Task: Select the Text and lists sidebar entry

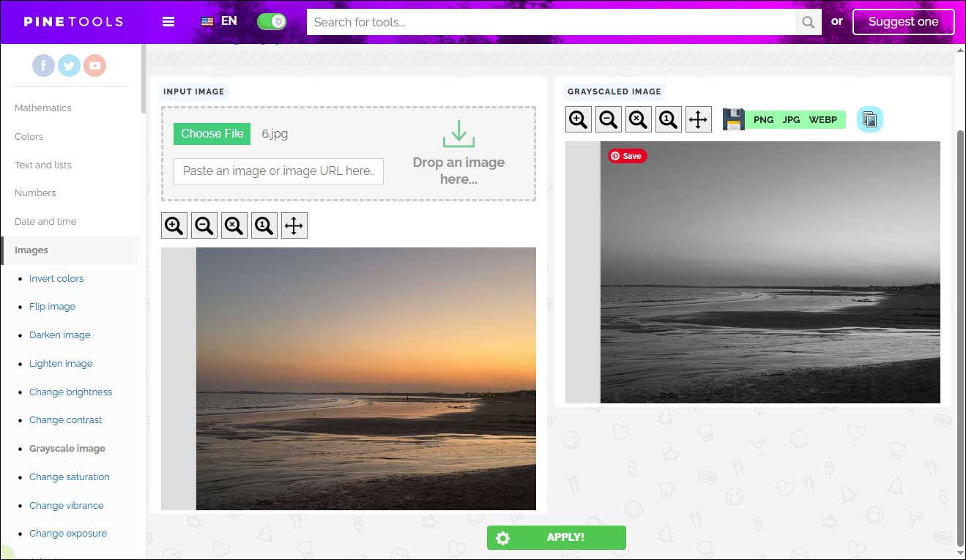Action: [42, 165]
